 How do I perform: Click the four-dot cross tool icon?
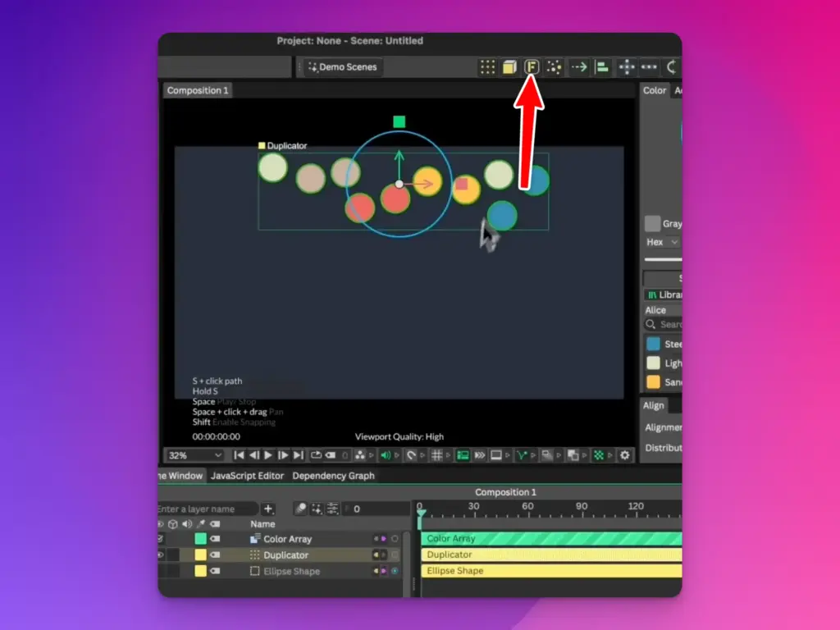click(x=626, y=67)
